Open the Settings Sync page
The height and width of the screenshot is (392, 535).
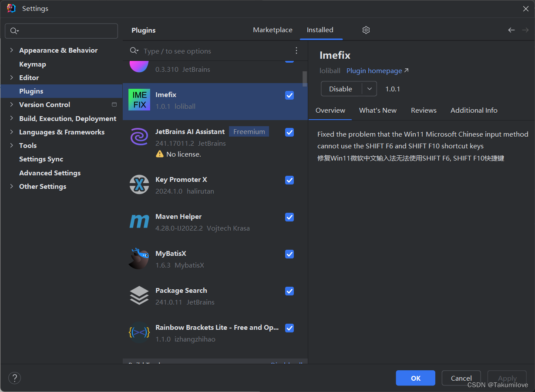(x=41, y=159)
